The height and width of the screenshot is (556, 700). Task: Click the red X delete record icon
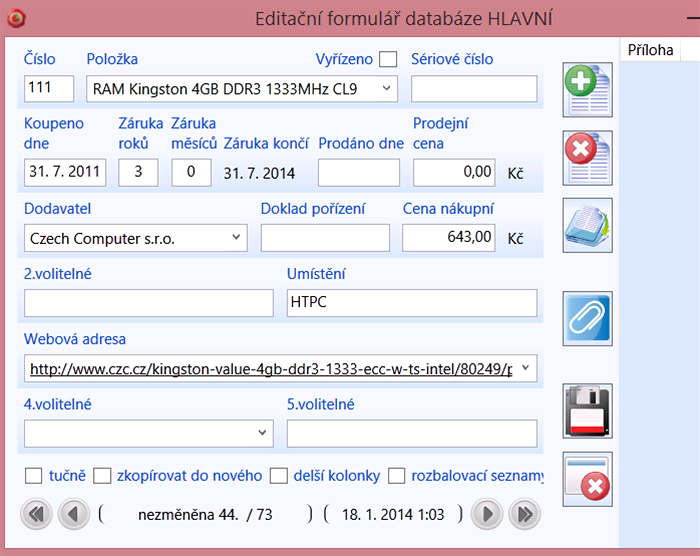pyautogui.click(x=587, y=157)
